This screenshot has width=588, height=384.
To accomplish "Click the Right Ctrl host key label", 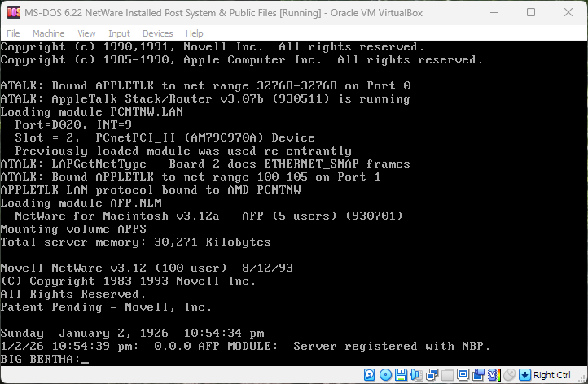I will (552, 375).
